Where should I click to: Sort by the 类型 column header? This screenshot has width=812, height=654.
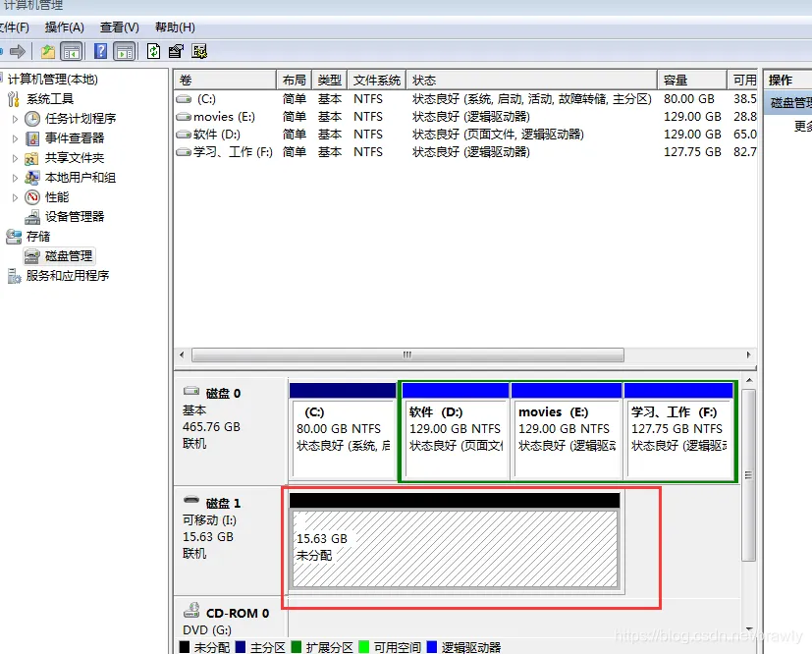click(x=329, y=81)
